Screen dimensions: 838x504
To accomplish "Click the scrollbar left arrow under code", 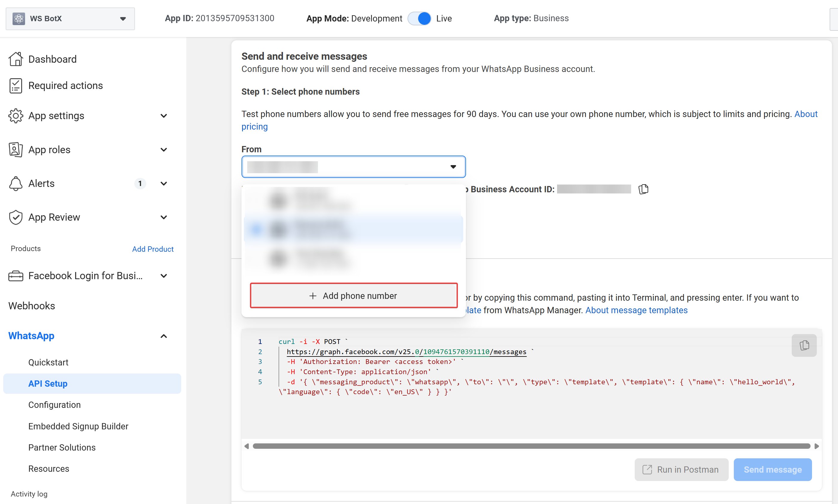I will coord(247,446).
